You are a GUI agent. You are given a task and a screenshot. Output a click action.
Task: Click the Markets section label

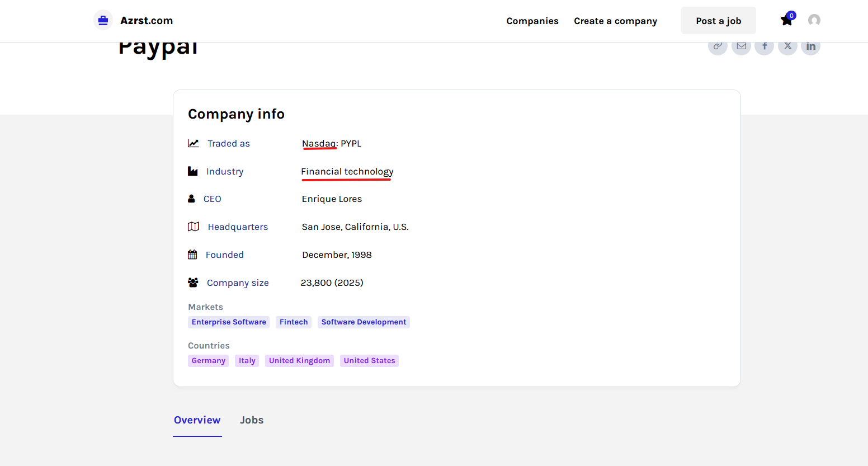(205, 307)
